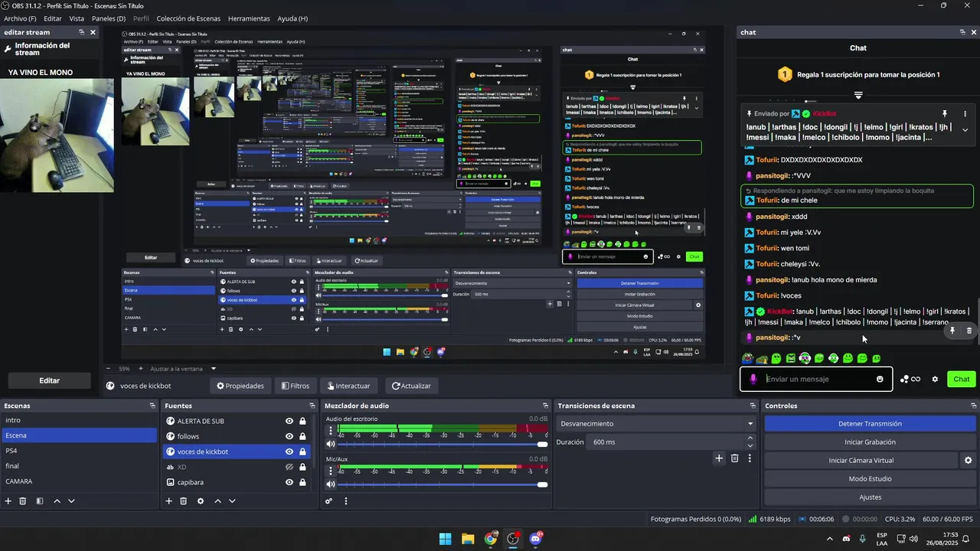The height and width of the screenshot is (551, 980).
Task: Open chat settings gear icon
Action: coord(935,379)
